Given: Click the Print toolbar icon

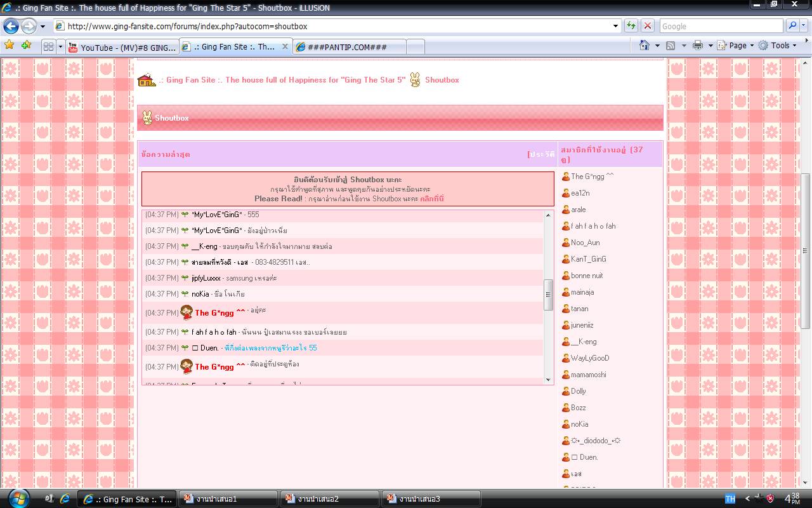Looking at the screenshot, I should pyautogui.click(x=698, y=45).
